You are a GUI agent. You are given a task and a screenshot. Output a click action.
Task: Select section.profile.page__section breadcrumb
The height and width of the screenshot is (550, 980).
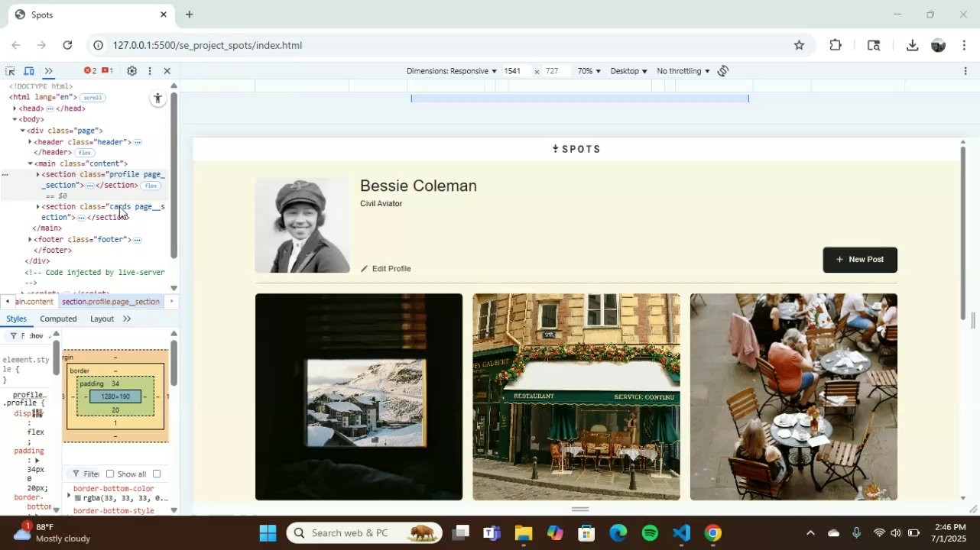tap(111, 302)
